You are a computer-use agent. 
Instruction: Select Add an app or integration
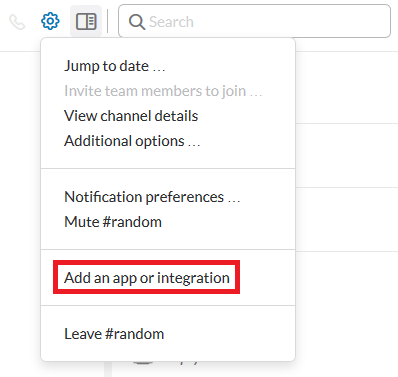147,278
